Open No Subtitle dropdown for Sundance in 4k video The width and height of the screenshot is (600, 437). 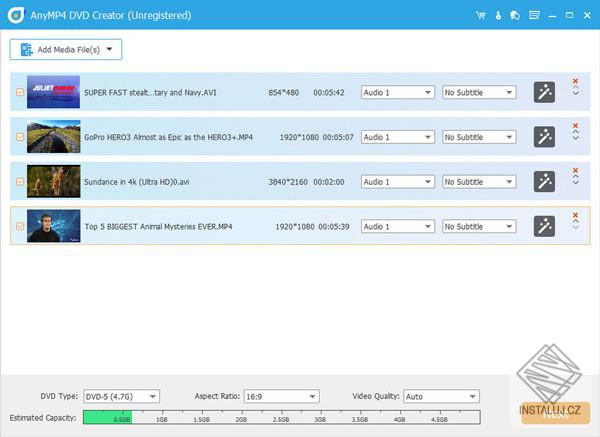pyautogui.click(x=479, y=182)
